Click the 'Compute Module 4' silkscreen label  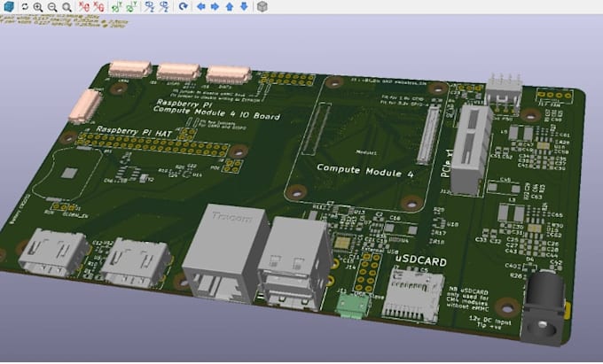[x=365, y=171]
